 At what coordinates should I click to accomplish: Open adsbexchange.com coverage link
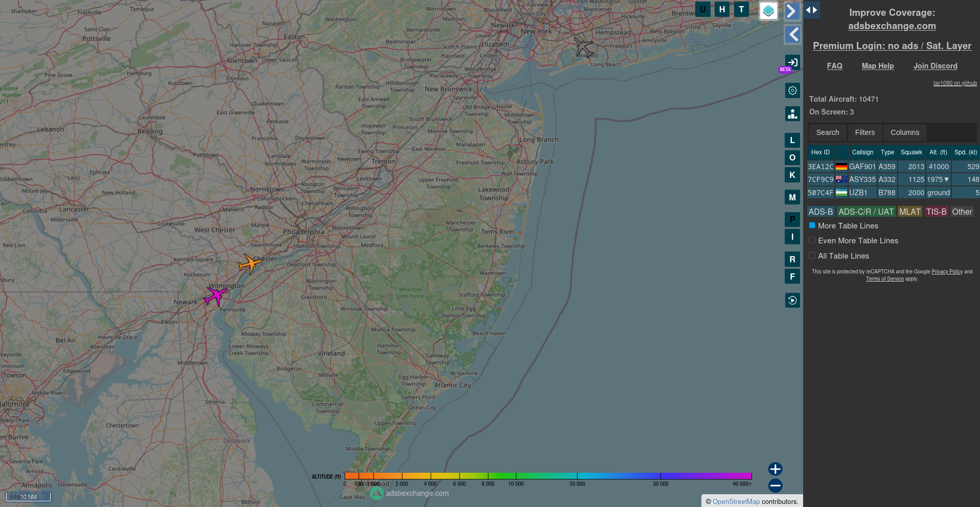click(892, 26)
